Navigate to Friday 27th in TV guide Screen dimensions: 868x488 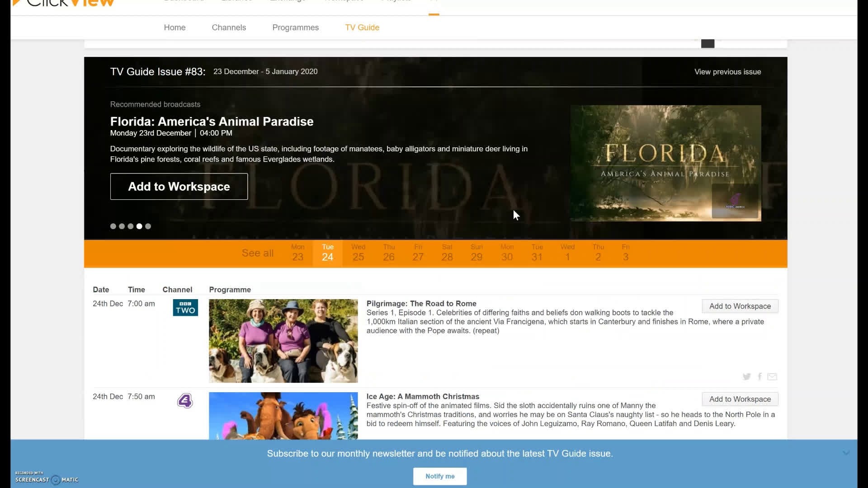[418, 253]
